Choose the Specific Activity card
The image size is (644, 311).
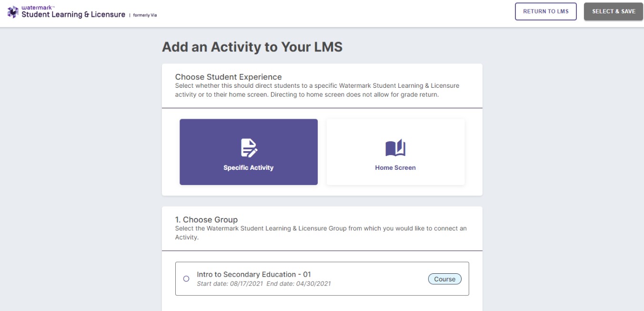tap(249, 152)
